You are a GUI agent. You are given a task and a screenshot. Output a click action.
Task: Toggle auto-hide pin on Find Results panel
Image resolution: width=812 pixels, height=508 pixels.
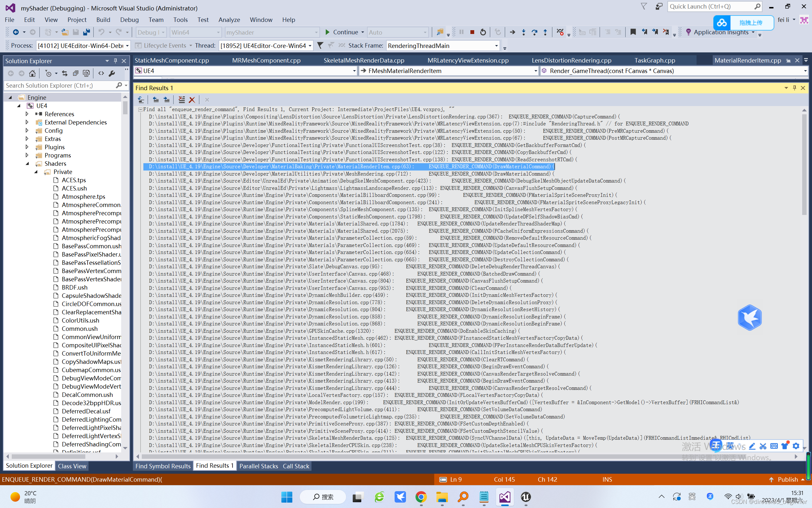(794, 88)
